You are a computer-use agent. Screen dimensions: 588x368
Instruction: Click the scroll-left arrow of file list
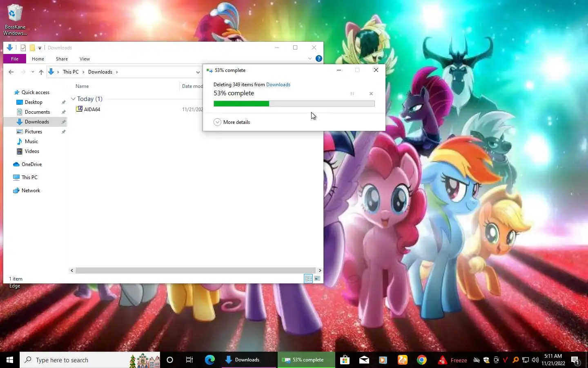(x=72, y=270)
